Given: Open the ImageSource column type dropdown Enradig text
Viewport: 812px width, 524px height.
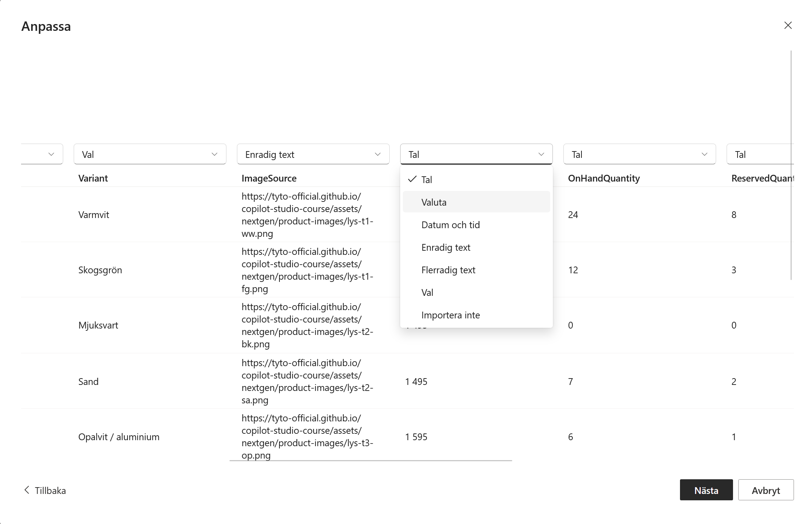Looking at the screenshot, I should click(313, 154).
